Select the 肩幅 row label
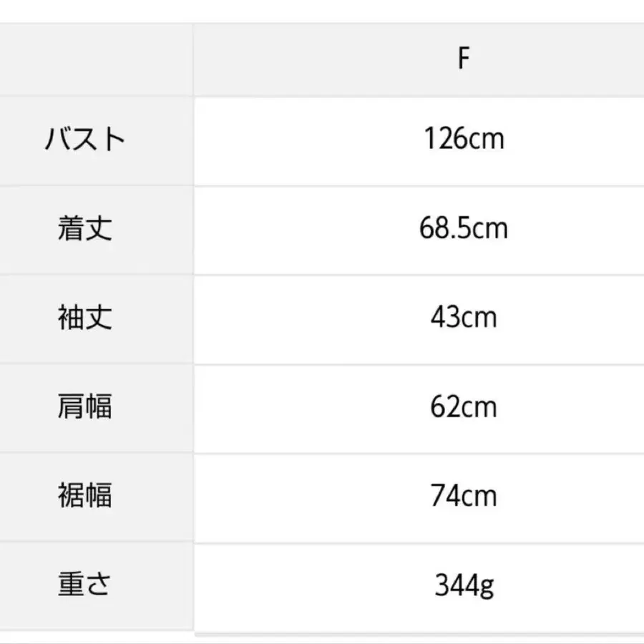This screenshot has height=644, width=644. 85,407
